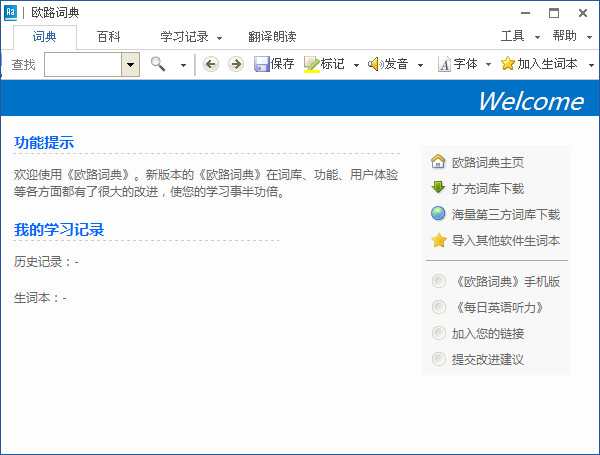600x455 pixels.
Task: Click the bullet before 《每日英语听力》
Action: click(439, 307)
